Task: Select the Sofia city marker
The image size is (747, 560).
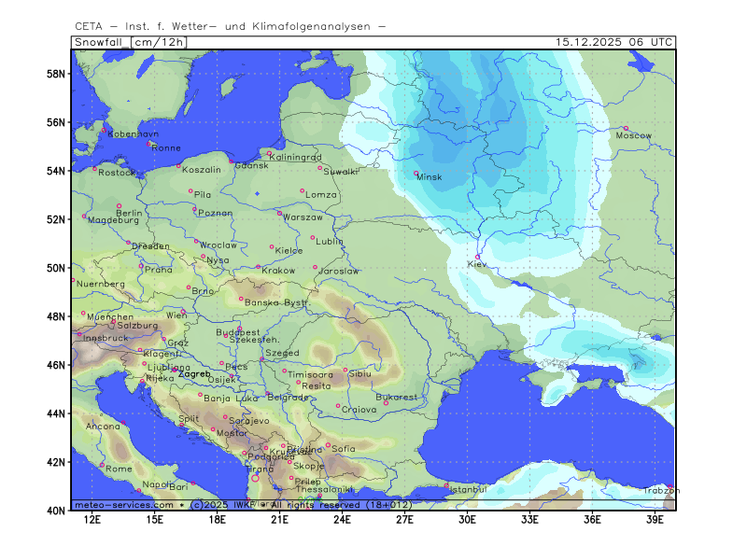Action: [328, 444]
